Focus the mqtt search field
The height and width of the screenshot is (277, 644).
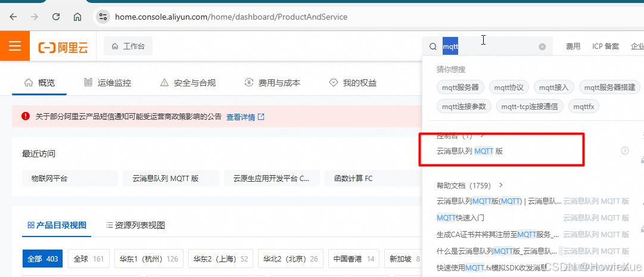pos(489,46)
